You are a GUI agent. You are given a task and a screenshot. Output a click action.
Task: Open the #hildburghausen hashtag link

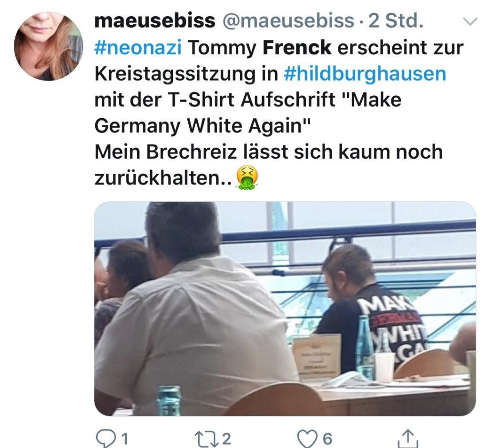(365, 74)
